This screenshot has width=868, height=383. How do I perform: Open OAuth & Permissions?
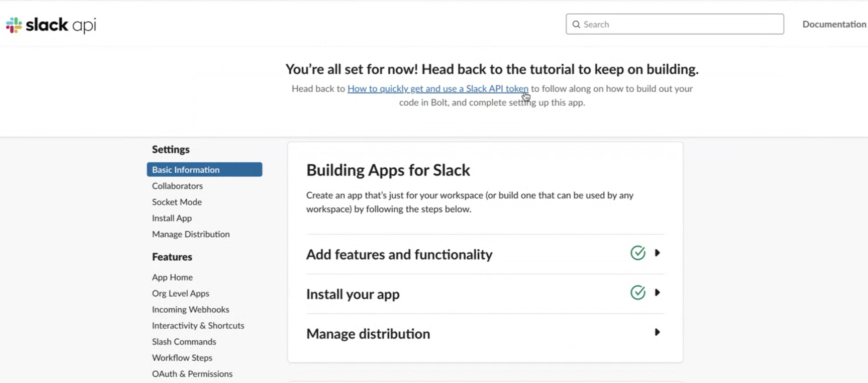coord(192,374)
